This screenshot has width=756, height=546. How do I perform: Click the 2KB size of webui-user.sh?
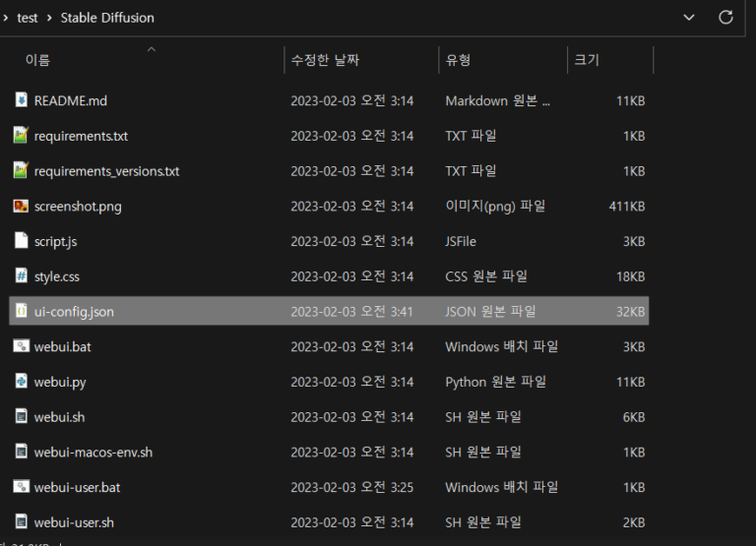634,522
